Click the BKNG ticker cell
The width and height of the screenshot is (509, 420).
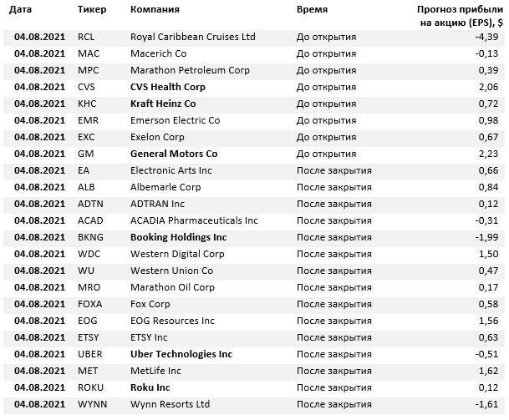[90, 237]
